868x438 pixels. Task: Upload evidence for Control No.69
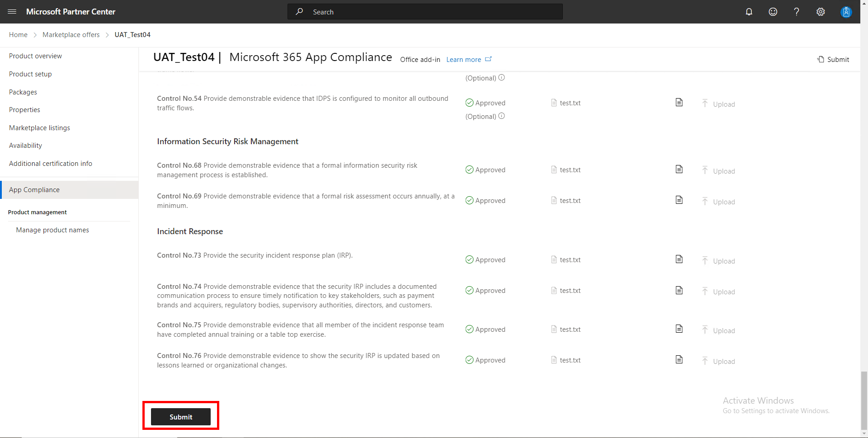(x=718, y=202)
